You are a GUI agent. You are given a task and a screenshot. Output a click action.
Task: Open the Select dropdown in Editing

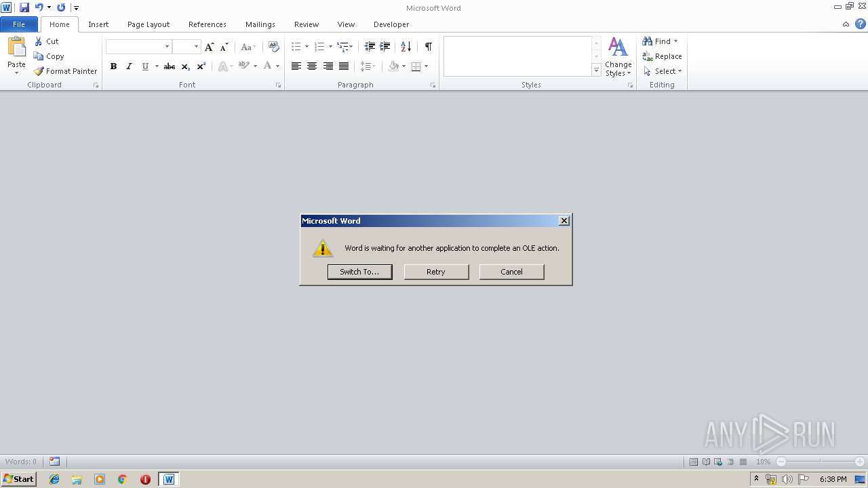coord(662,71)
